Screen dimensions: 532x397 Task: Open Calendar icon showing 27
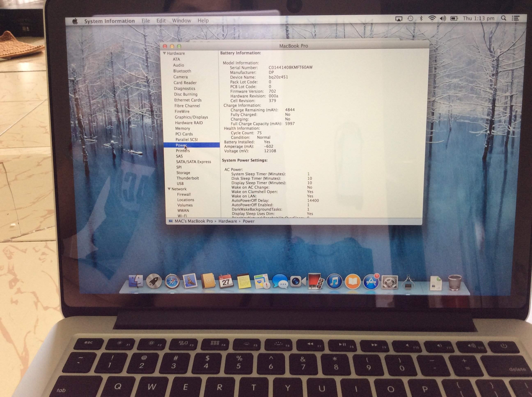226,281
